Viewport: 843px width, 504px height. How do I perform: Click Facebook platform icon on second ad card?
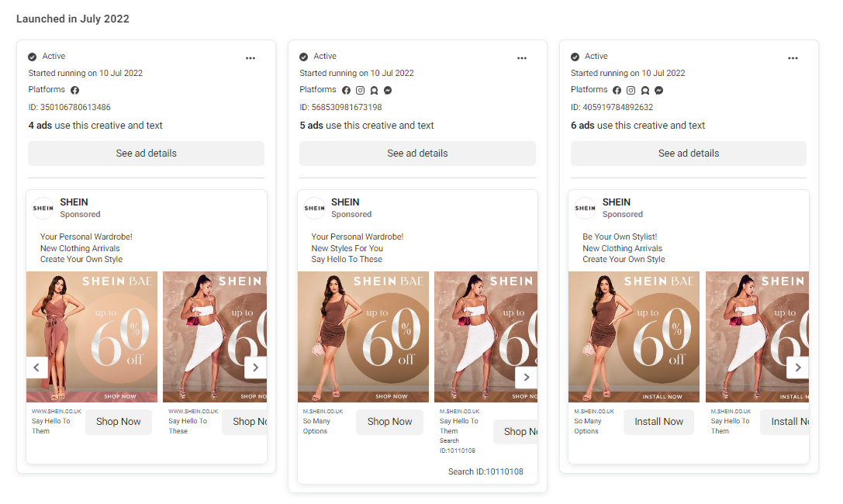click(x=346, y=90)
